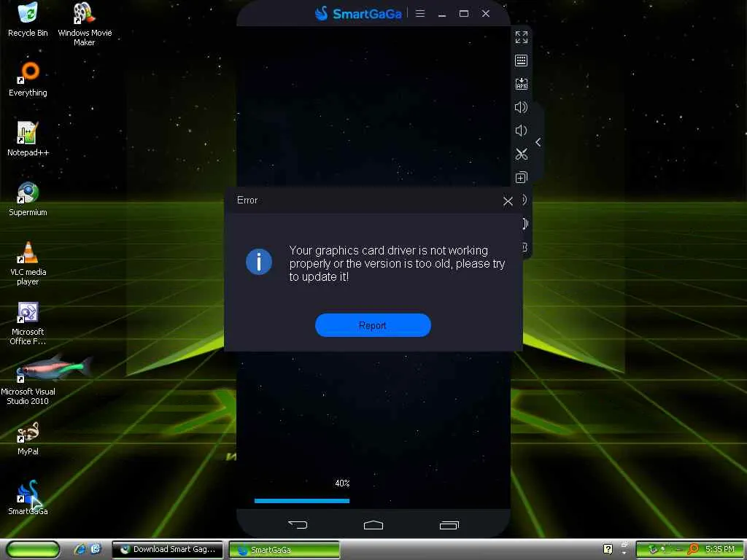
Task: Click the 40% loading text
Action: point(342,483)
